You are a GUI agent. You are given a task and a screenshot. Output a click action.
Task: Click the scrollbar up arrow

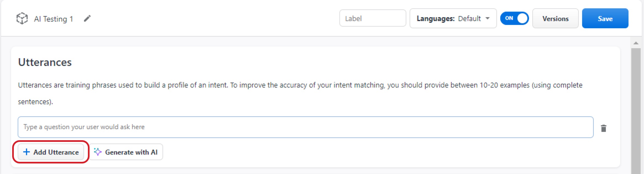click(636, 43)
